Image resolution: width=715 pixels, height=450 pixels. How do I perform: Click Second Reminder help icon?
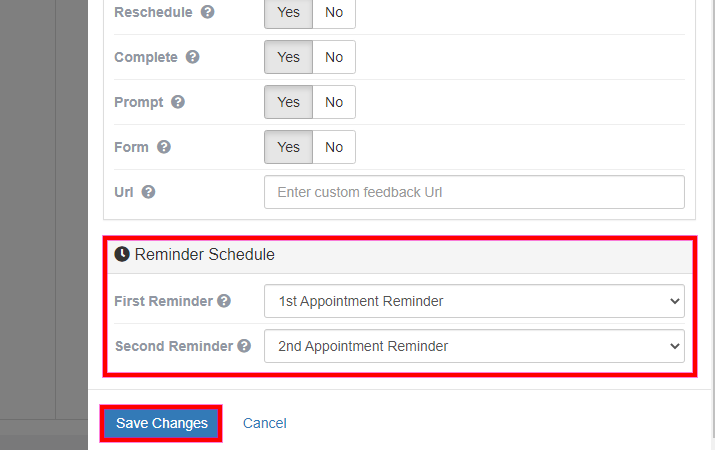[x=243, y=346]
